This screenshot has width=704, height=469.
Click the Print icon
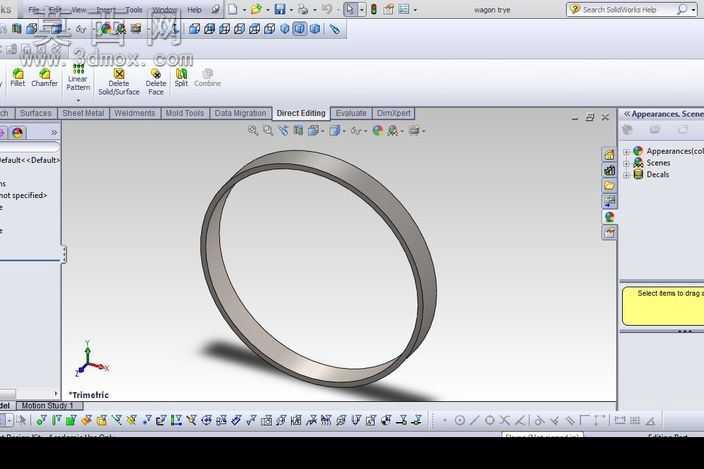pos(304,9)
